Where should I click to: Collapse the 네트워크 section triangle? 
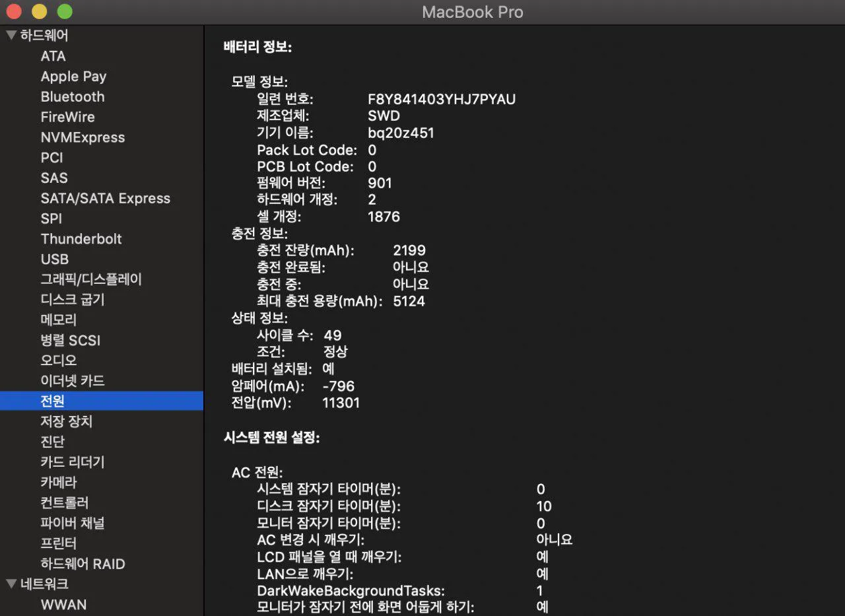tap(11, 584)
